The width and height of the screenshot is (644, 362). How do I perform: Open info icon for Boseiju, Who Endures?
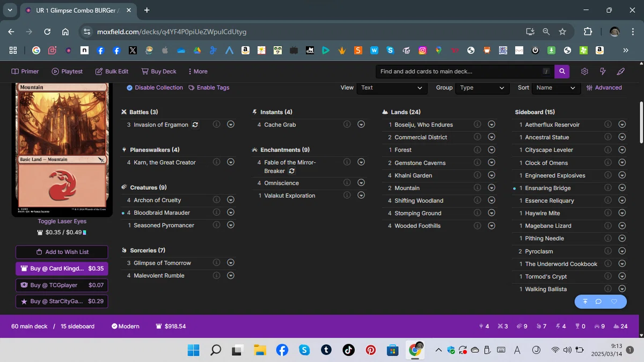(477, 124)
